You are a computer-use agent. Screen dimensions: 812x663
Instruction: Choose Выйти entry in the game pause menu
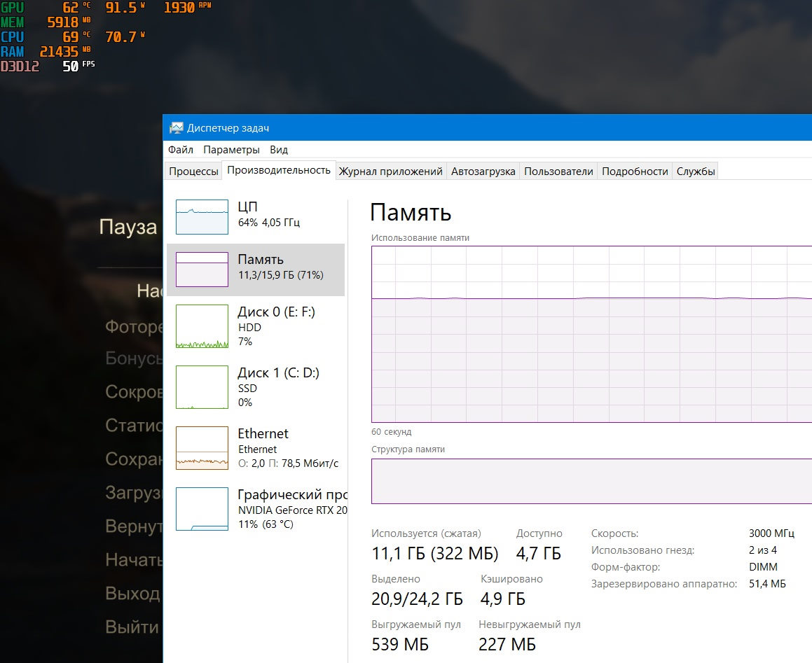(x=132, y=627)
